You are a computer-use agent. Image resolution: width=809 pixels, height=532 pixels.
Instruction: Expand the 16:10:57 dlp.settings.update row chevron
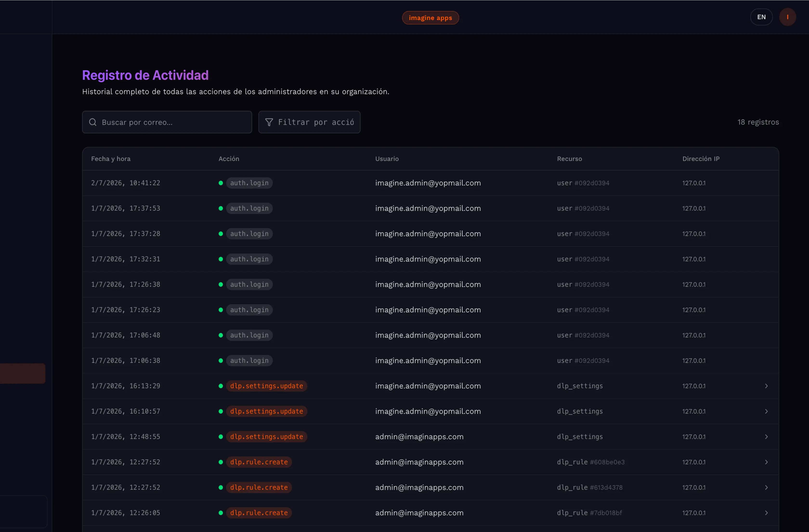(766, 411)
